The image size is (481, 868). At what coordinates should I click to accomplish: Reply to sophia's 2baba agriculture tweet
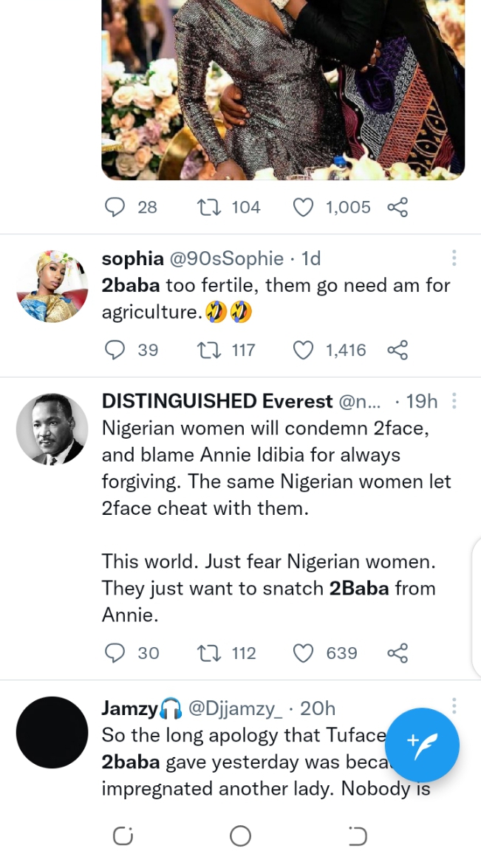tap(115, 349)
